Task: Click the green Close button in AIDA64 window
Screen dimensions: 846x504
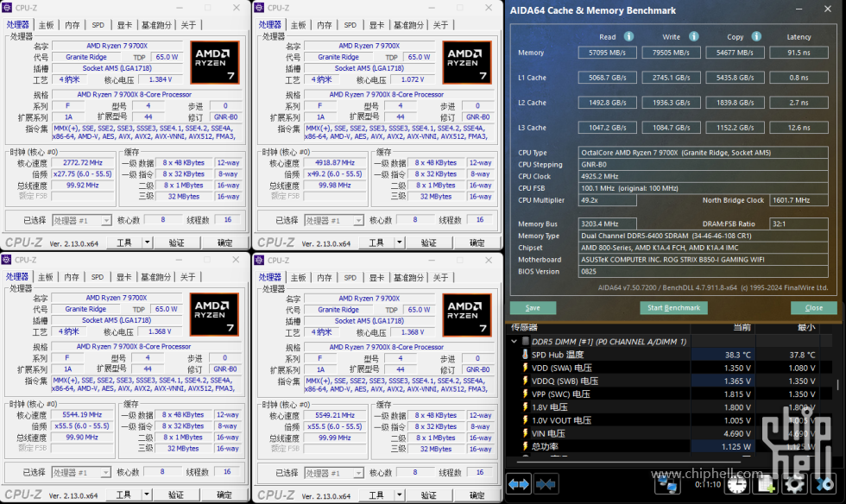Action: [813, 307]
